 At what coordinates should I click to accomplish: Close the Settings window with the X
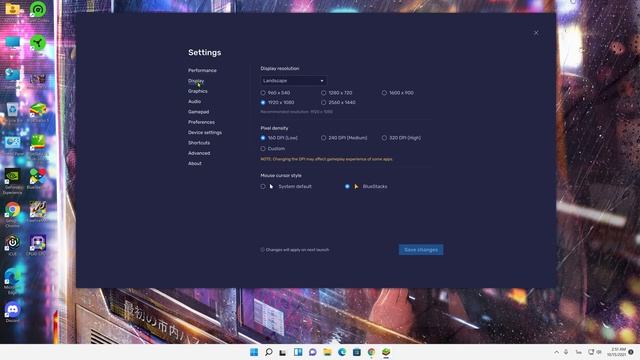click(x=536, y=33)
